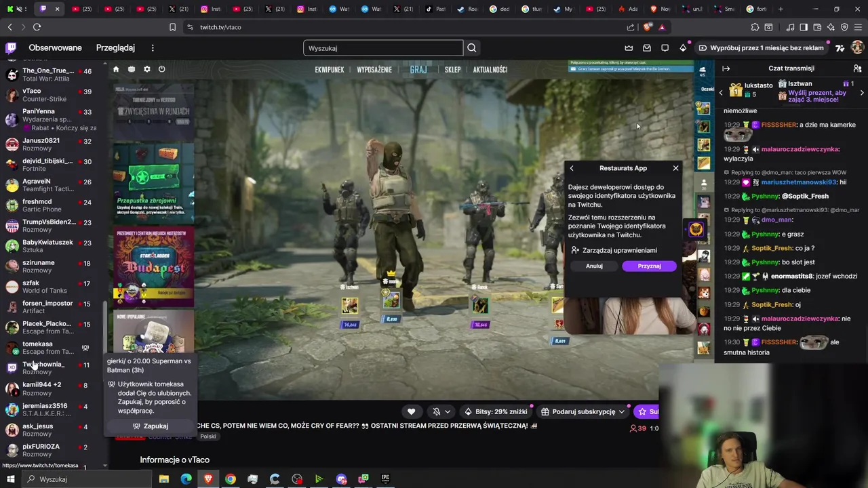
Task: Close the Restaurats App popup
Action: pos(675,168)
